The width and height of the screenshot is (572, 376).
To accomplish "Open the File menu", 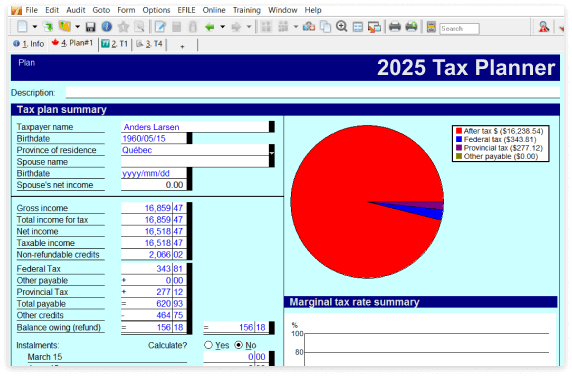I will click(31, 10).
